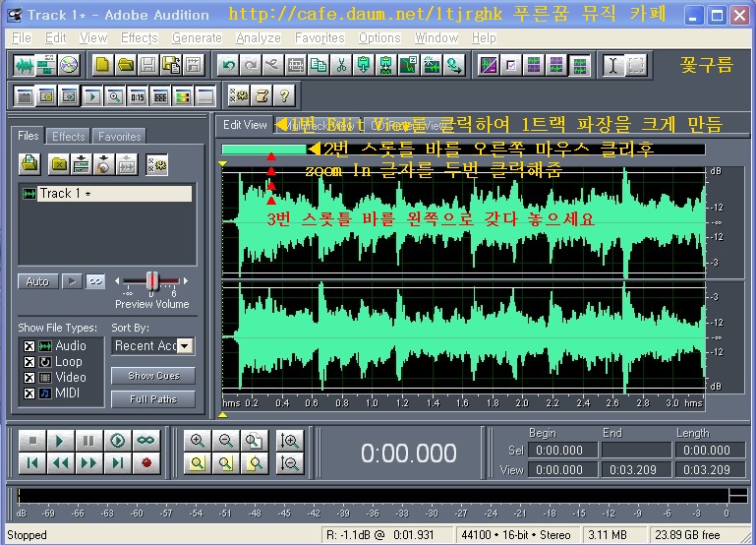Toggle the level meters display button
This screenshot has width=756, height=545.
183,97
